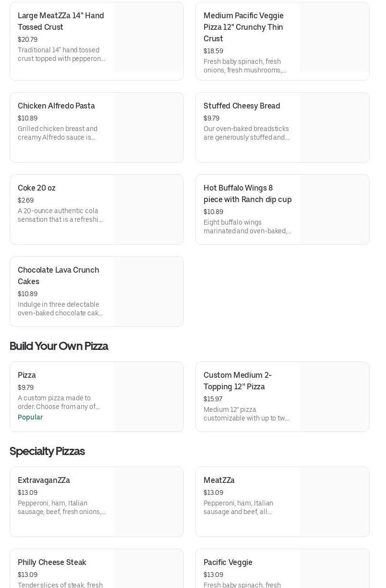
Task: Select Medium Pacific Veggie 12" Crunchy Thin Crust
Action: point(243,27)
